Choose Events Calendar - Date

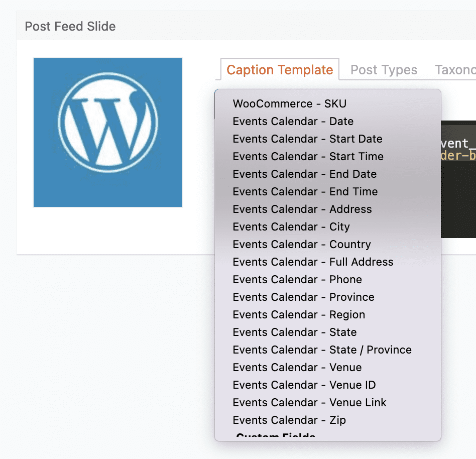327,122
